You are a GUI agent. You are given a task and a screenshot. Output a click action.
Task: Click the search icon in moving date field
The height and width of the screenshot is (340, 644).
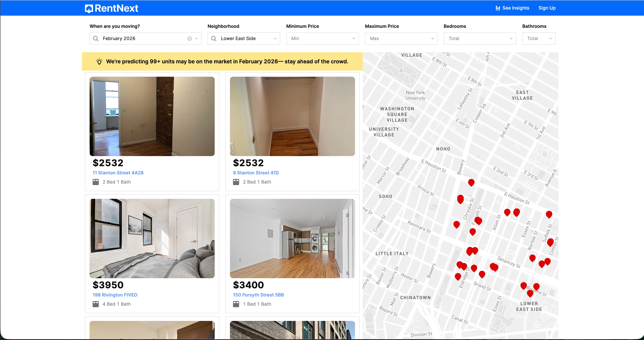[95, 39]
